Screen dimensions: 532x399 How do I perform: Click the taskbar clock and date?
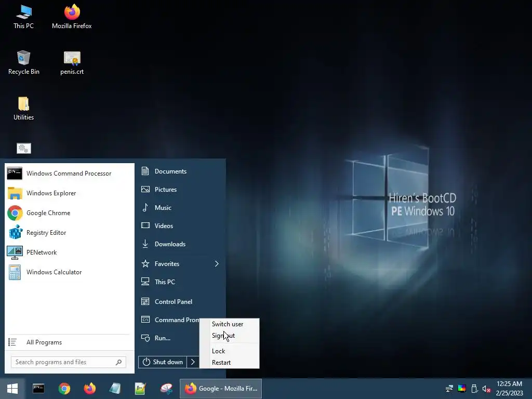509,389
